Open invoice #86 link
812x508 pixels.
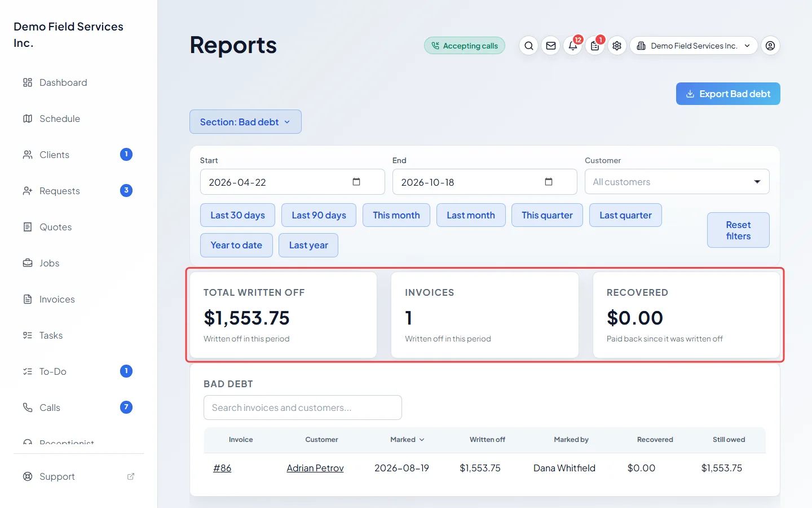[222, 468]
